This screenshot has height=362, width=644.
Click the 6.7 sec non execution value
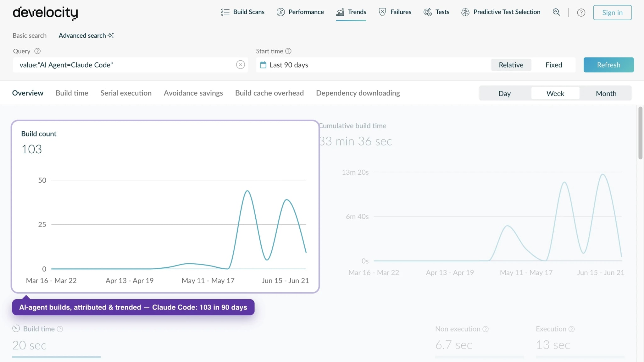coord(454,345)
